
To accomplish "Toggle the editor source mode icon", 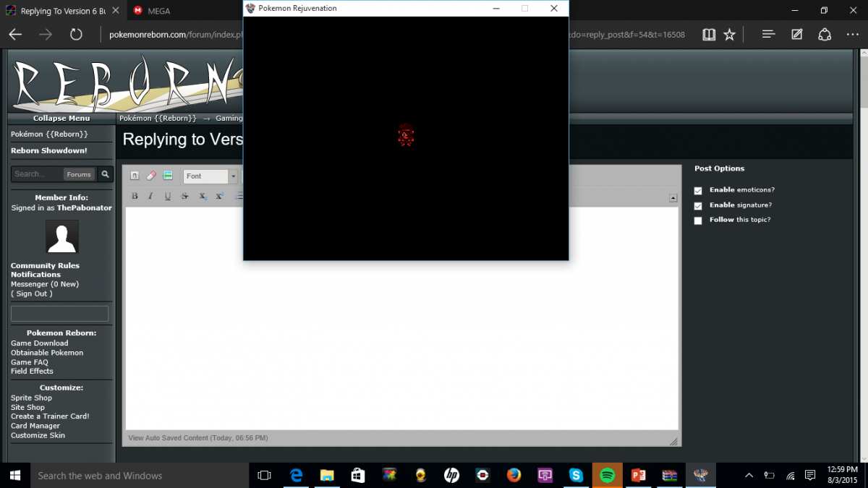I will click(x=135, y=176).
